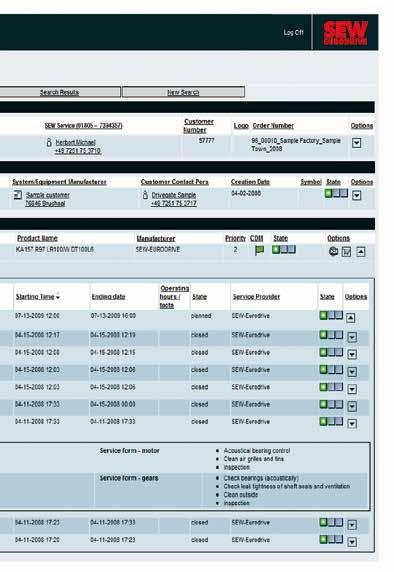Sort by System/Equipment Manufacturer column
This screenshot has width=394, height=572.
tap(59, 182)
